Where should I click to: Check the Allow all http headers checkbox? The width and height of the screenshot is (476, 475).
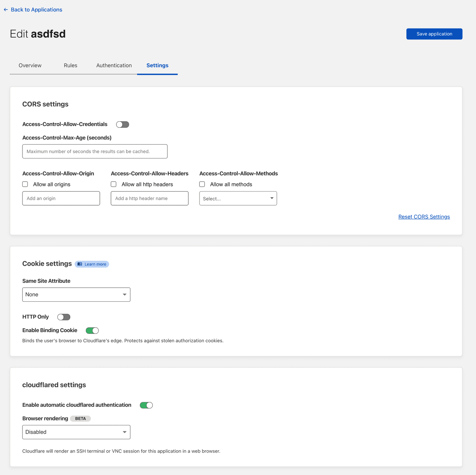click(x=114, y=184)
